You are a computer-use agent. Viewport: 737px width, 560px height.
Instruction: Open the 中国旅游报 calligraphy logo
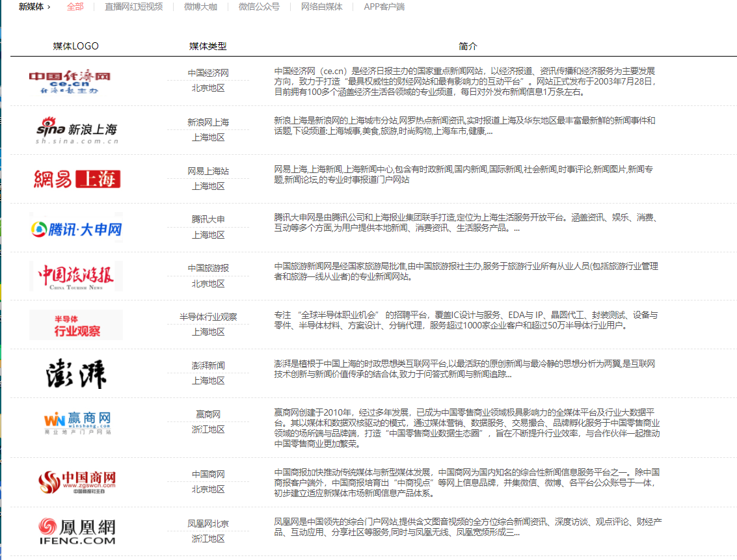[x=76, y=276]
